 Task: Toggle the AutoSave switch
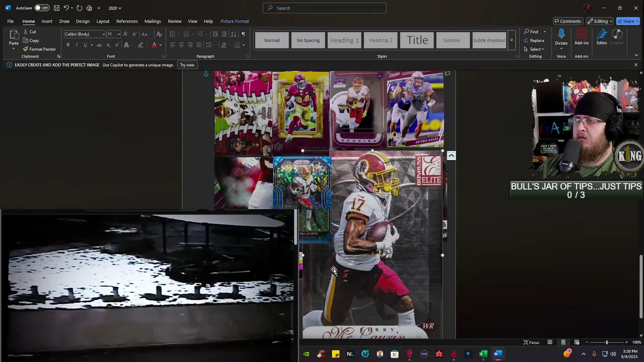point(42,8)
